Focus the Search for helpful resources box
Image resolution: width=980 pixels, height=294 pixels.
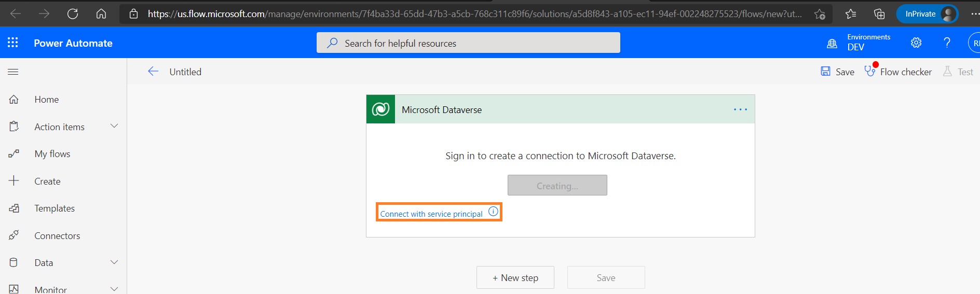coord(468,43)
